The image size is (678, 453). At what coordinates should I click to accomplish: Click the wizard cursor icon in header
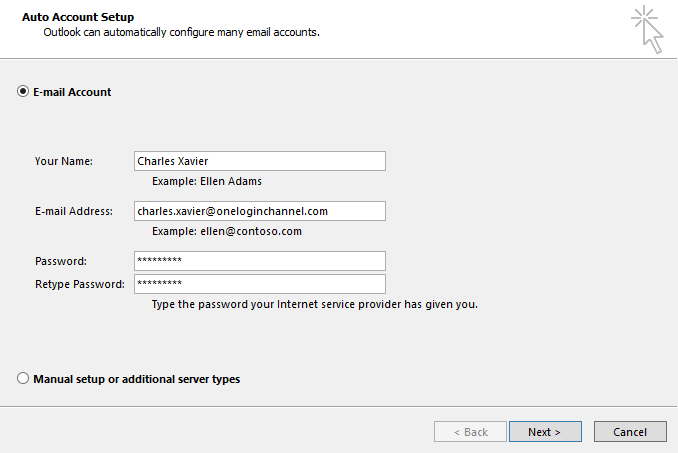pos(647,29)
